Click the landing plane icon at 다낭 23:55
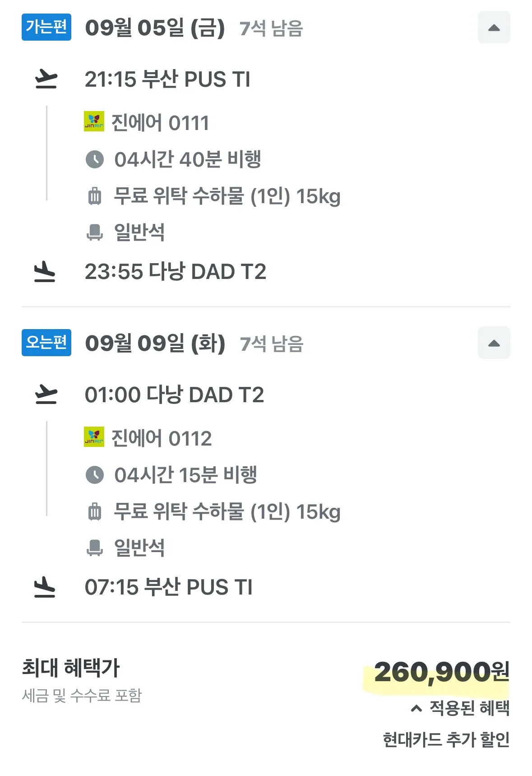Viewport: 532px width, 776px height. [x=45, y=271]
